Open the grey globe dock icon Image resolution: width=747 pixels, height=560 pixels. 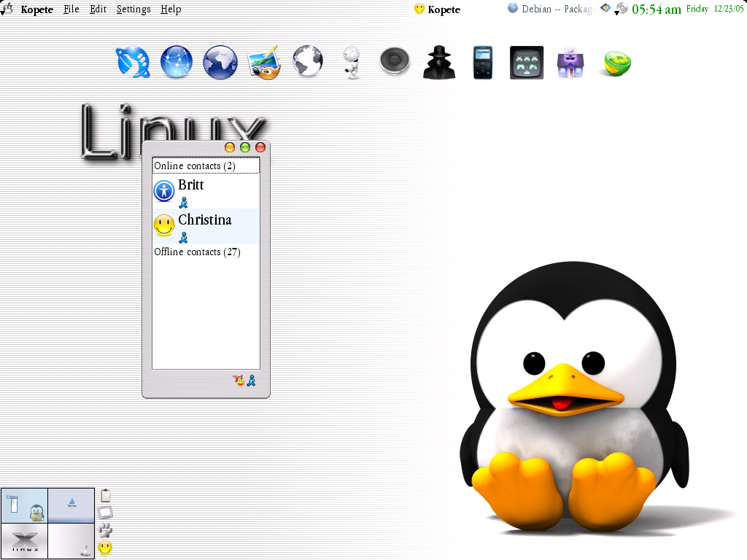[x=308, y=61]
